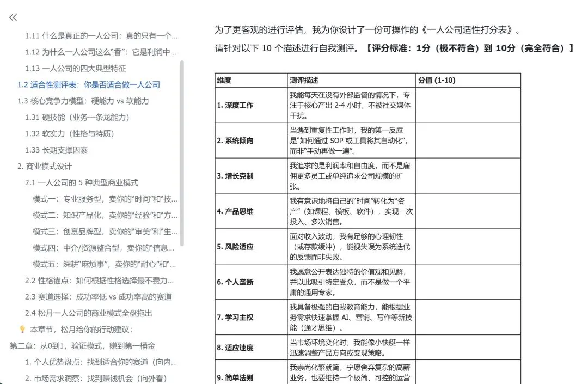Go to chapter 2. 商业模式设计
The image size is (588, 384).
point(44,166)
